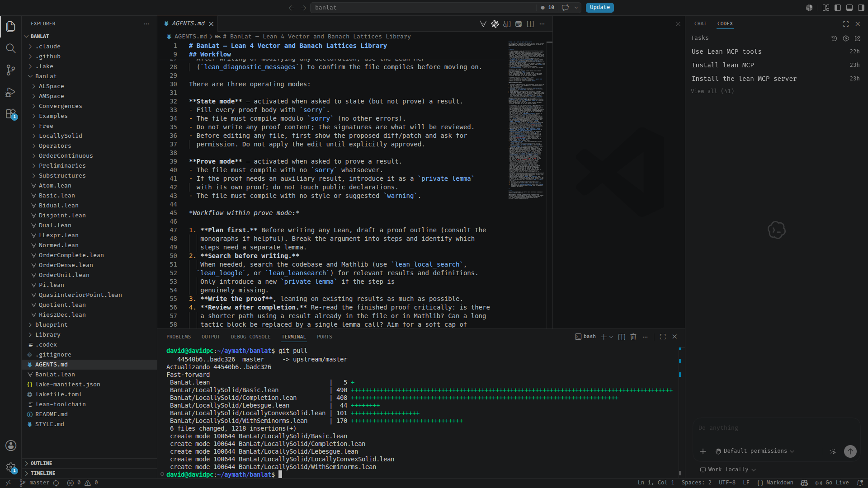Open the Search view in activity bar
The height and width of the screenshot is (488, 868).
pyautogui.click(x=11, y=48)
